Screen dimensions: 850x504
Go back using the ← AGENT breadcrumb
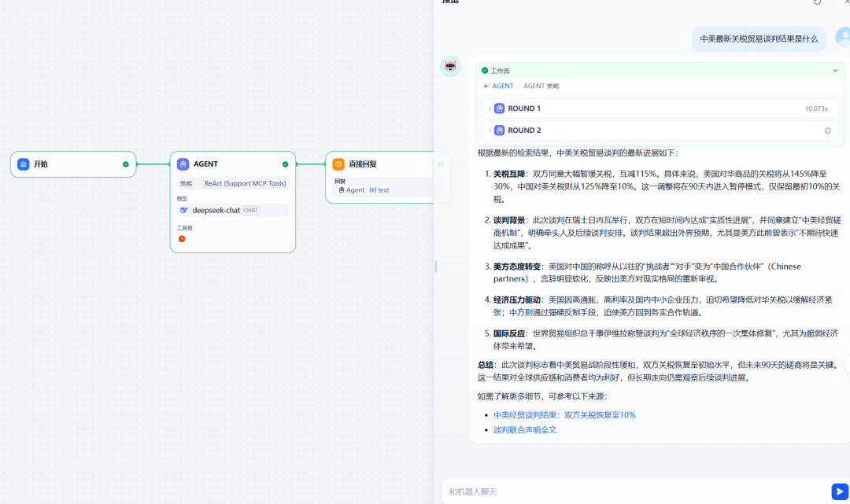(x=497, y=86)
